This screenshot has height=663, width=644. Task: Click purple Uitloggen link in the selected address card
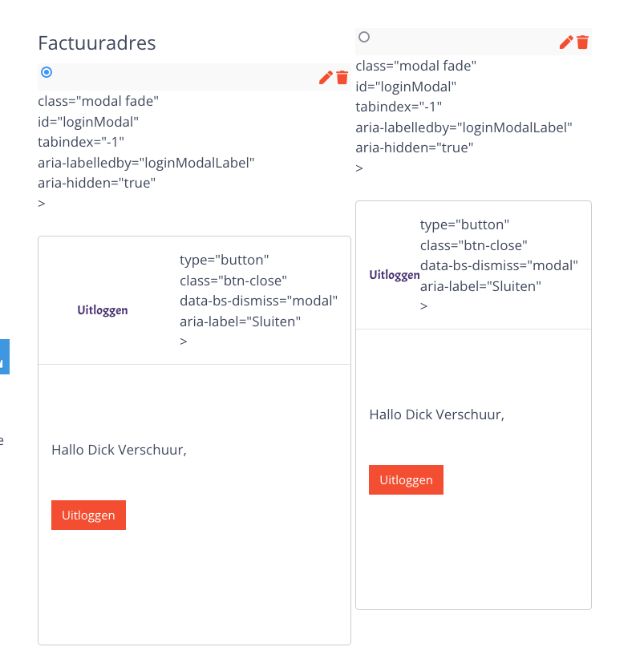(103, 310)
